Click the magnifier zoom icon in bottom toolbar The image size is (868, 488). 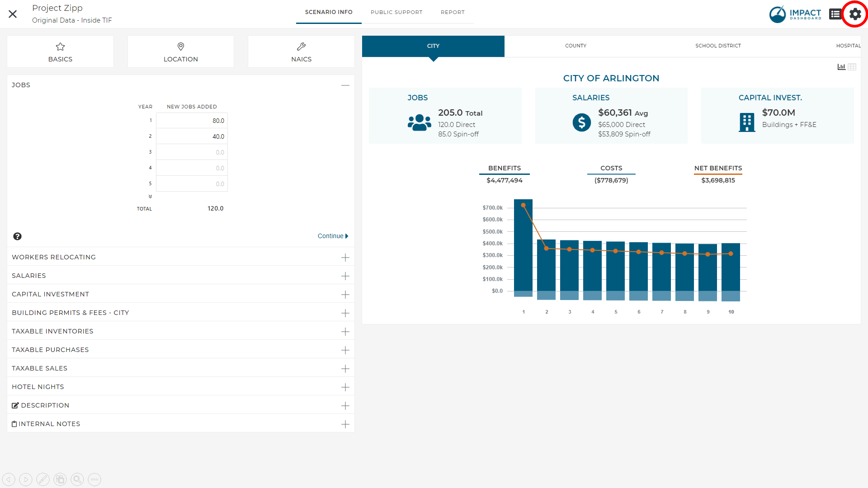pyautogui.click(x=77, y=479)
